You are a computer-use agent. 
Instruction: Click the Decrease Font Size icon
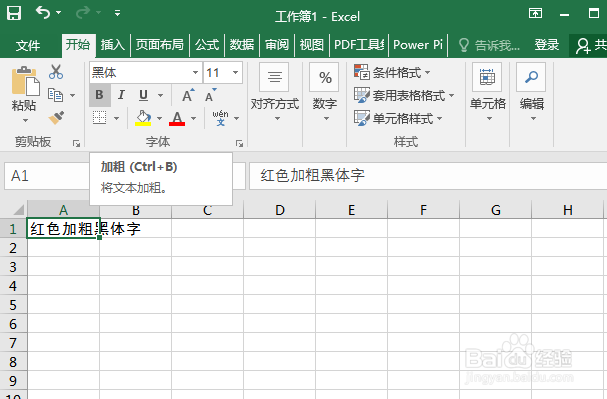coord(211,95)
